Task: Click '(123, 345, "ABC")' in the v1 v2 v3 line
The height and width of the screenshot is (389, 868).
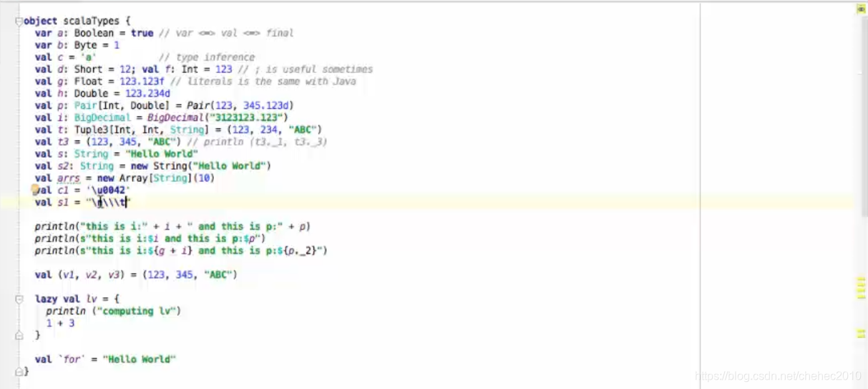Action: pyautogui.click(x=190, y=275)
